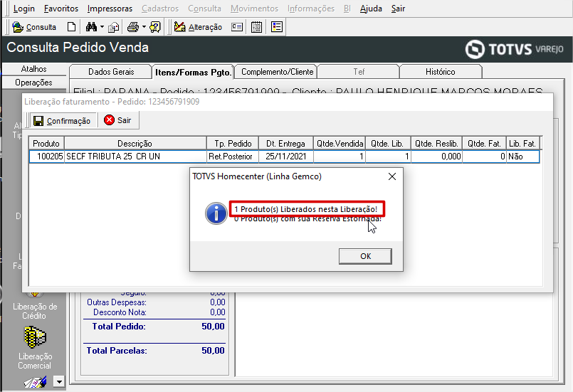Click the Ret.Posterior cell
Image resolution: width=573 pixels, height=392 pixels.
[233, 157]
